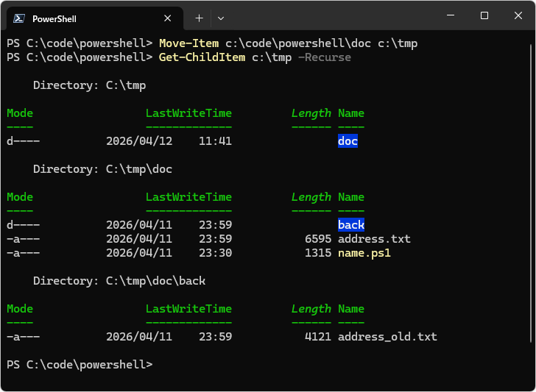The height and width of the screenshot is (392, 536).
Task: Click the final empty prompt line
Action: pyautogui.click(x=80, y=365)
